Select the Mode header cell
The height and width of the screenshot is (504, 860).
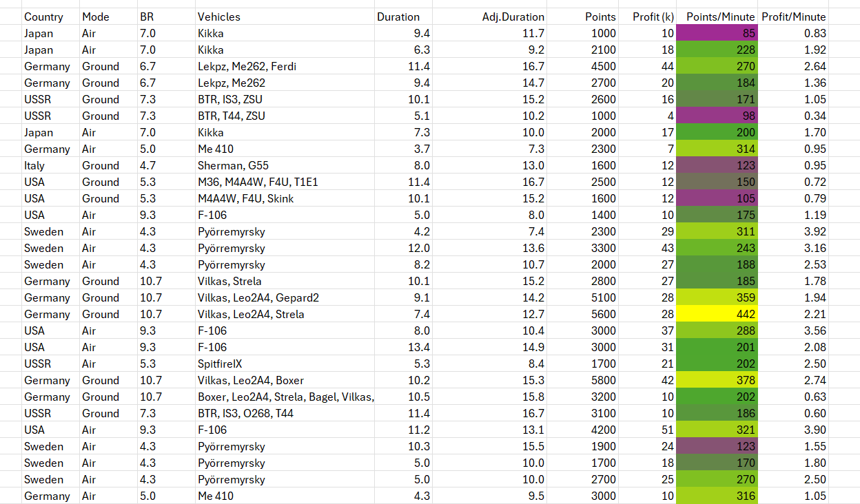click(108, 17)
